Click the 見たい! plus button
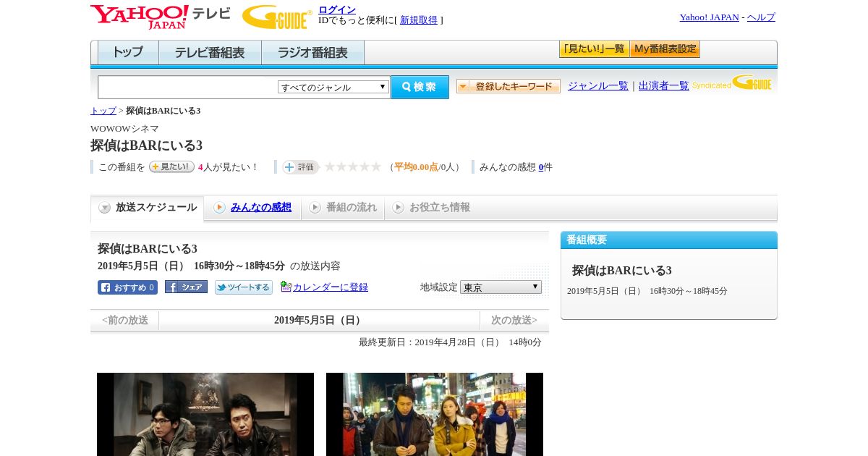The width and height of the screenshot is (868, 456). pyautogui.click(x=171, y=166)
